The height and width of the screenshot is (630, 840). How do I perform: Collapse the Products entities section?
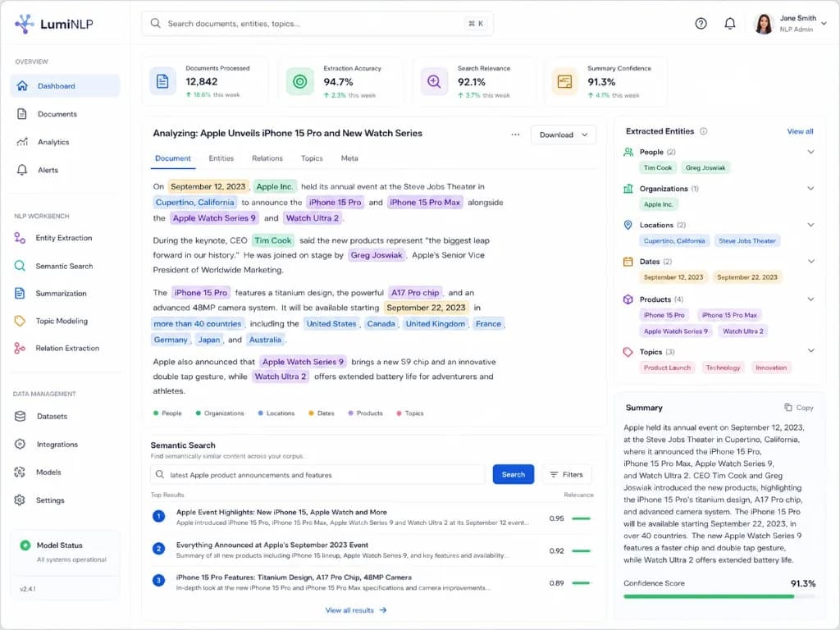(x=811, y=299)
